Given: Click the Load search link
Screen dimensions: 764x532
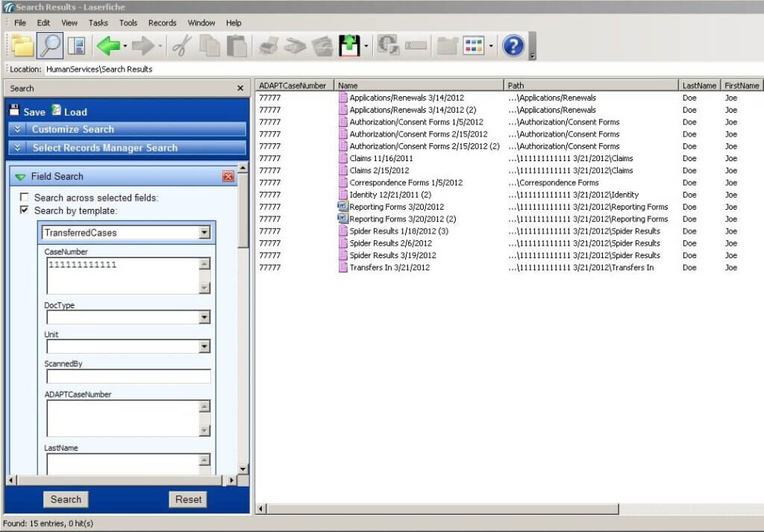Looking at the screenshot, I should pyautogui.click(x=75, y=112).
